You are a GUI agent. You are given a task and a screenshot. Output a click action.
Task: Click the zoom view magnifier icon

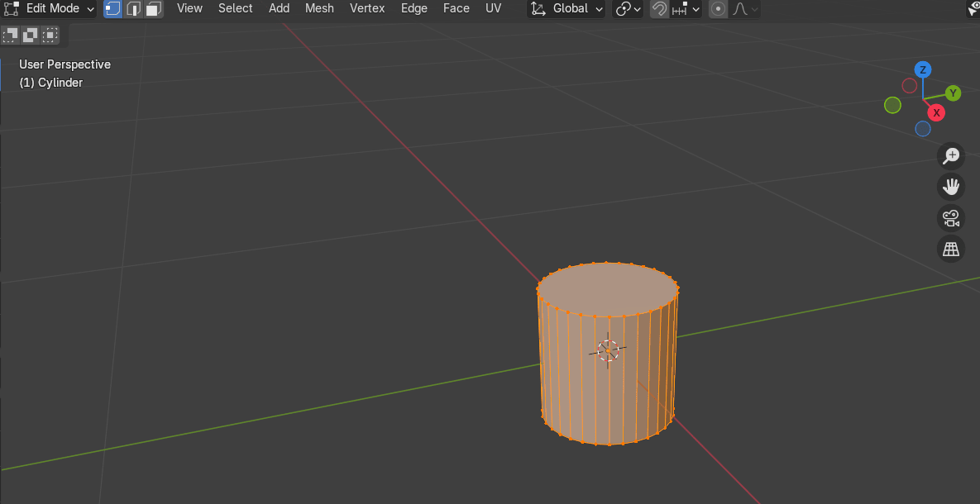(x=951, y=155)
